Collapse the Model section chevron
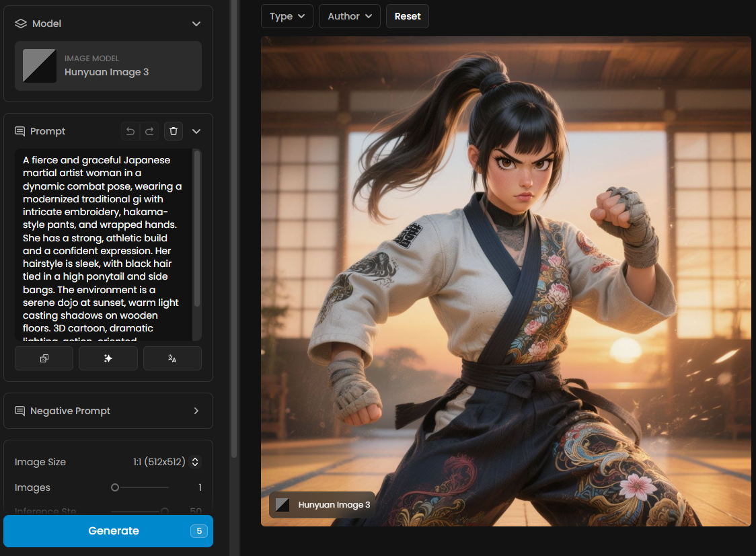The image size is (756, 556). pos(196,24)
